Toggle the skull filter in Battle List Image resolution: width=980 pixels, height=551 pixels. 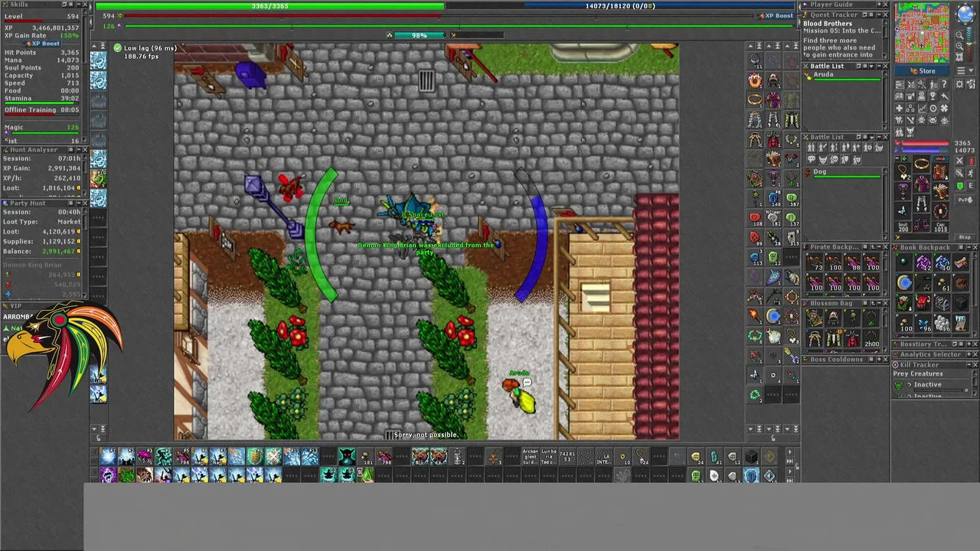point(834,159)
